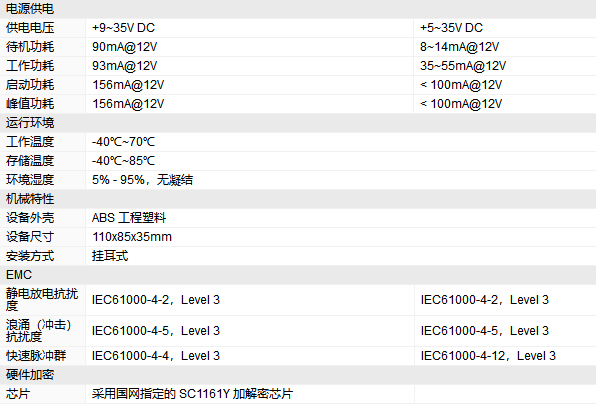596x404 pixels.
Task: Click the 存储温度 -40℃~85℃ value
Action: click(x=124, y=161)
